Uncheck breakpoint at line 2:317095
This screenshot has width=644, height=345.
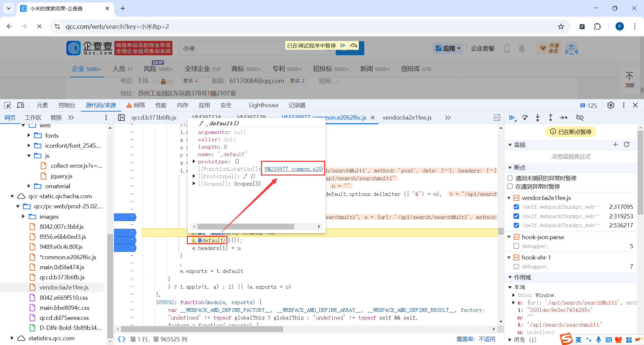click(x=516, y=207)
